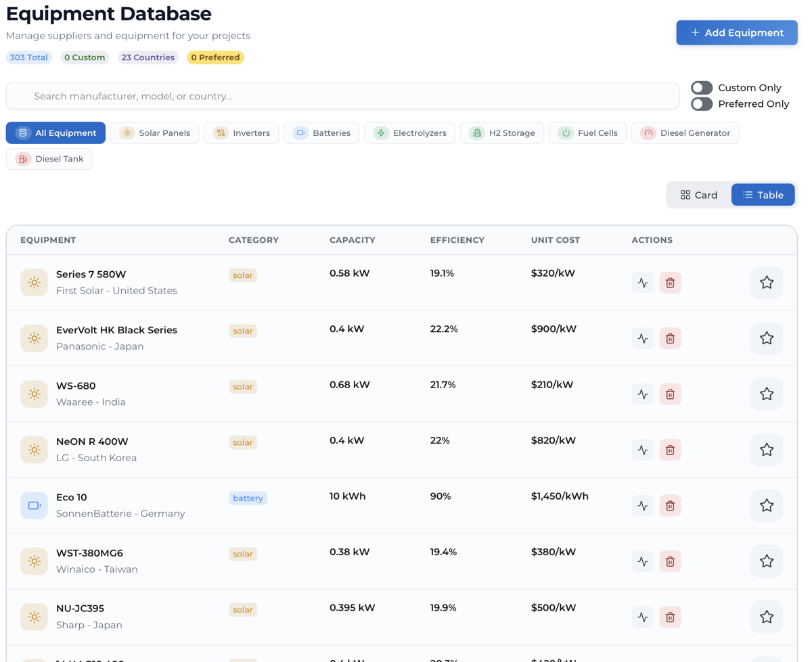
Task: Filter by Solar Panels
Action: tap(155, 133)
